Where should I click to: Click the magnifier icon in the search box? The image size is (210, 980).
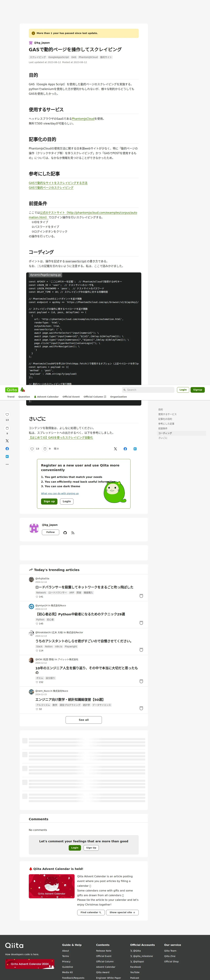click(x=124, y=390)
